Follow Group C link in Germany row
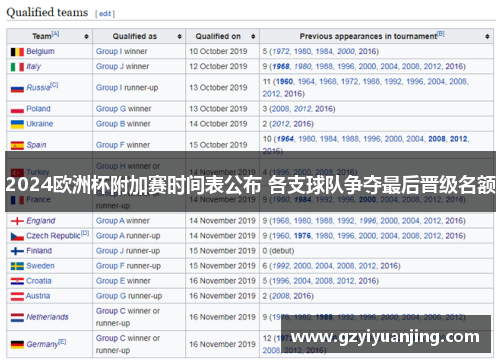The height and width of the screenshot is (362, 500). [x=111, y=338]
